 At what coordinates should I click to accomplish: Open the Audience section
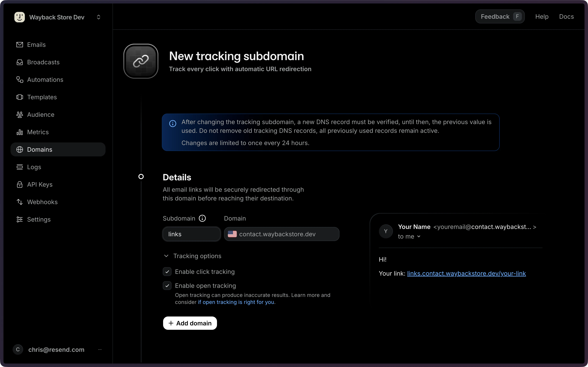coord(41,115)
